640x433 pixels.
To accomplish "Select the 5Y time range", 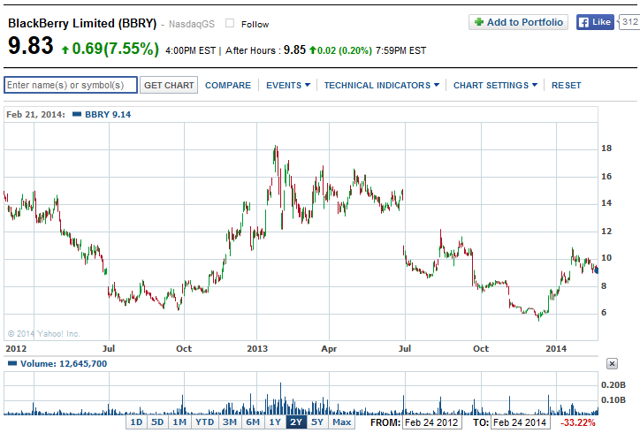I will (317, 422).
